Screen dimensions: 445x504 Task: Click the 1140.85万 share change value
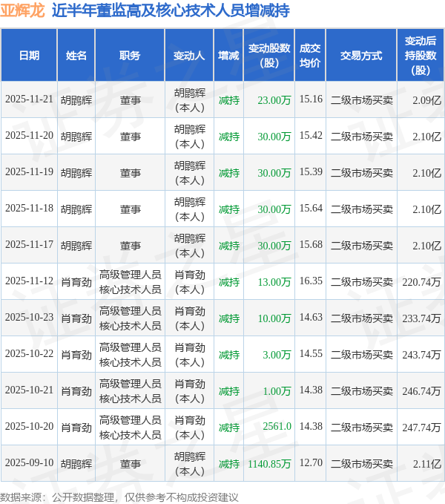tap(269, 463)
